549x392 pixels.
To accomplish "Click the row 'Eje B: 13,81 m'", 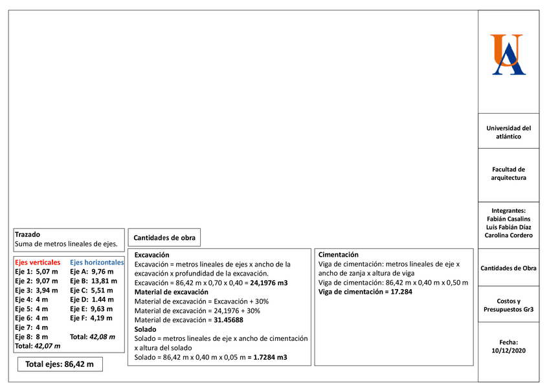I will pos(93,281).
